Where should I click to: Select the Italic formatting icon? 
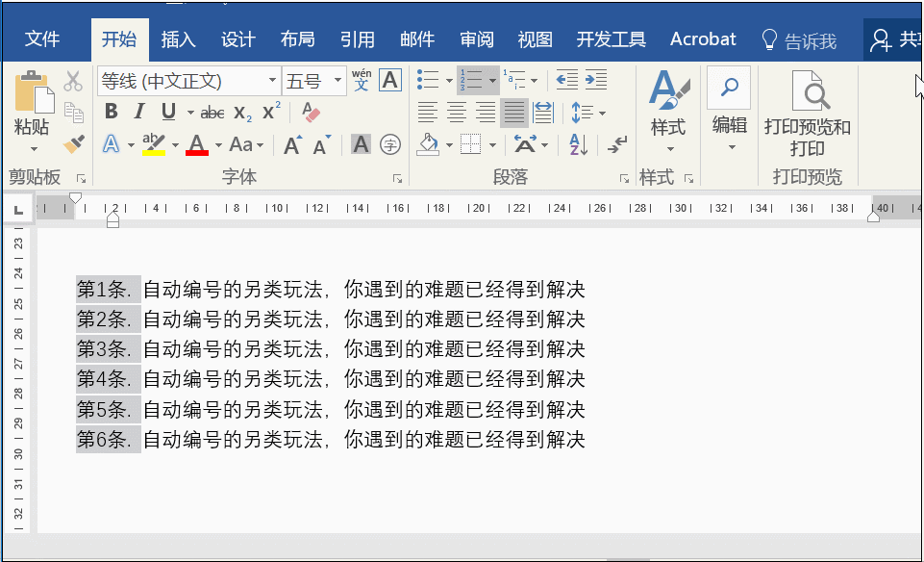140,112
